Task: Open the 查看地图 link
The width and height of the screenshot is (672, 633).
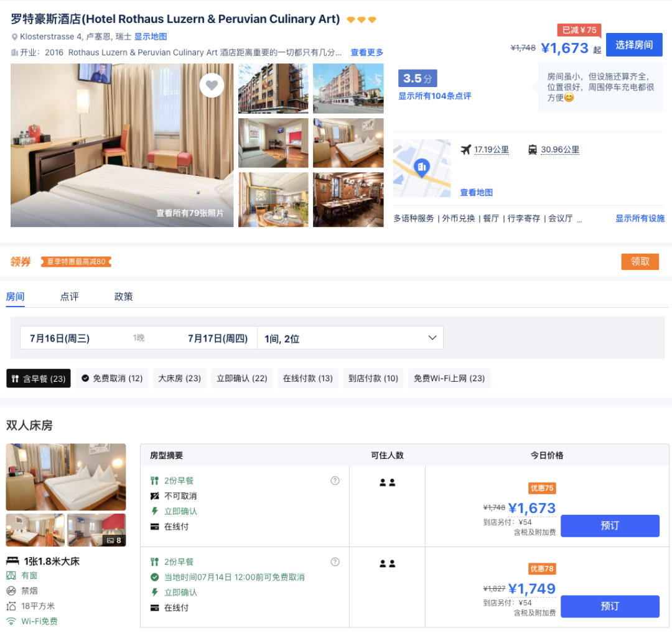Action: (x=476, y=193)
